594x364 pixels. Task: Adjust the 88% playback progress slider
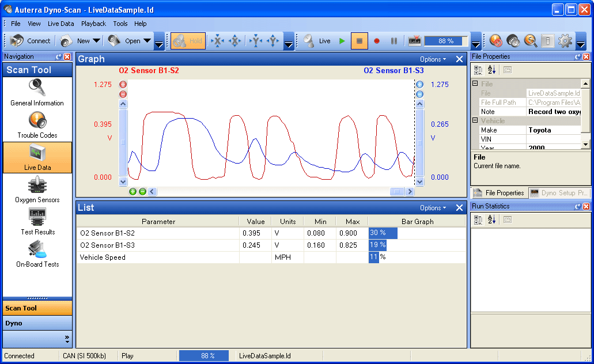click(x=447, y=41)
